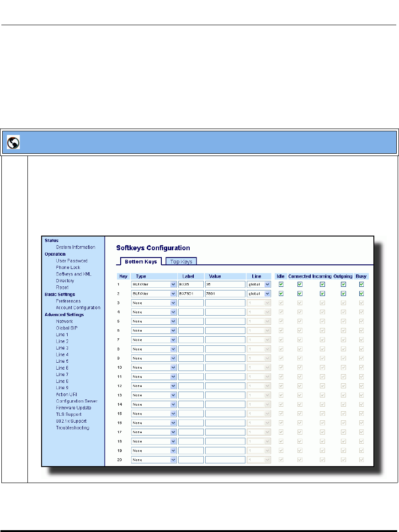Viewport: 399px width, 532px height.
Task: Open Troubleshooting page
Action: [x=73, y=428]
